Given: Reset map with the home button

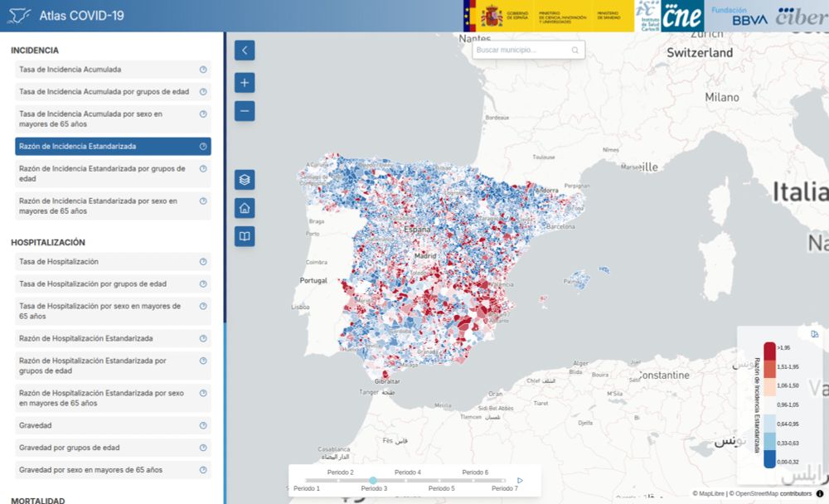Looking at the screenshot, I should (245, 208).
